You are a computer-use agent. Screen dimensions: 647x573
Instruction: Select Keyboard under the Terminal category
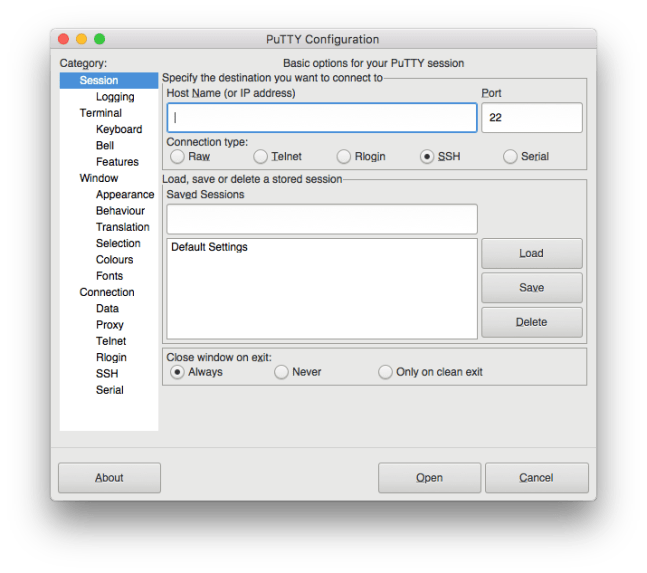pyautogui.click(x=119, y=130)
